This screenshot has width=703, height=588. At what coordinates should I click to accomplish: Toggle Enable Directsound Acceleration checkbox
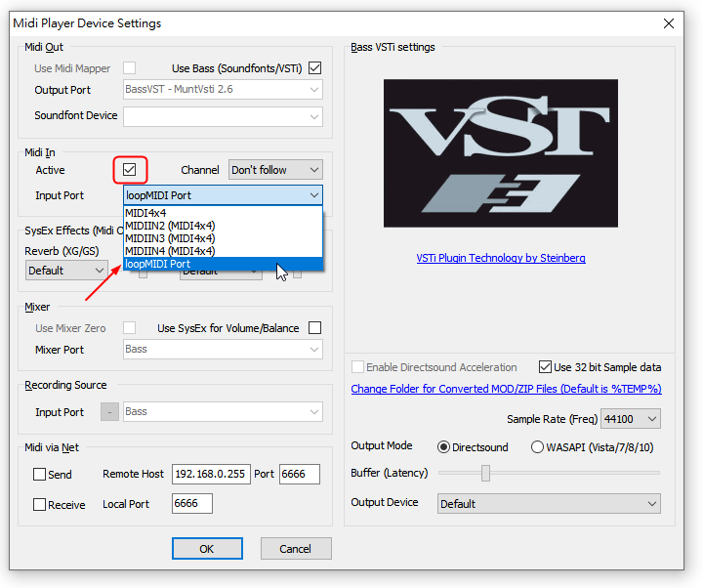coord(357,367)
